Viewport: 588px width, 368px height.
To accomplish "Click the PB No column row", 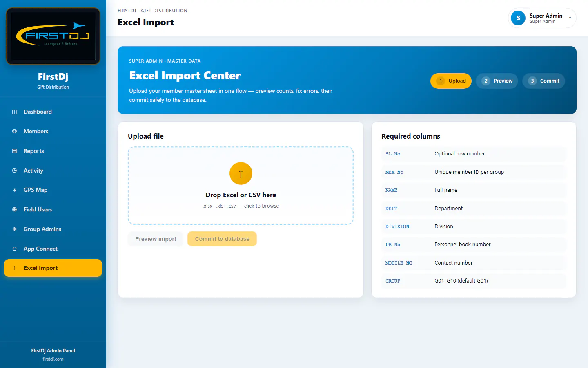I will click(474, 245).
